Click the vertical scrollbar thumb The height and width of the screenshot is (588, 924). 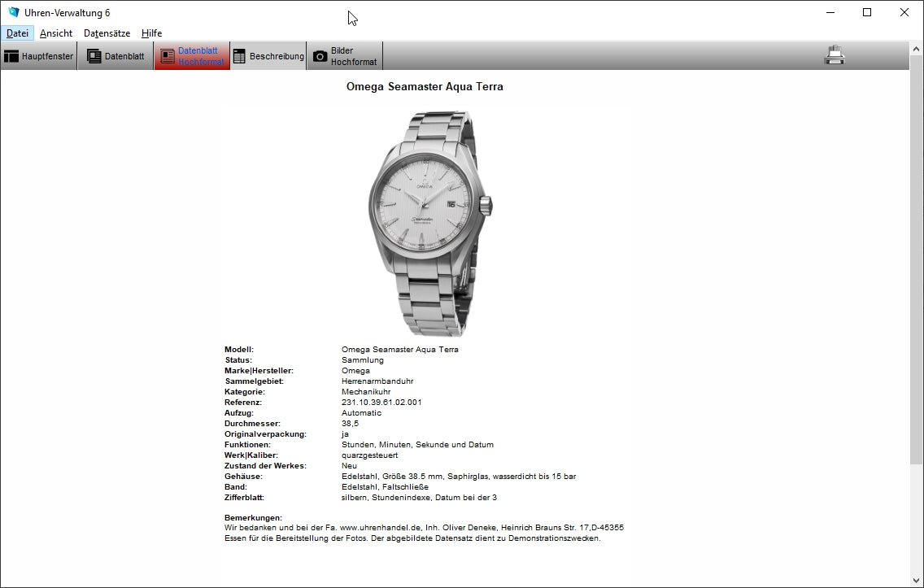pyautogui.click(x=916, y=260)
